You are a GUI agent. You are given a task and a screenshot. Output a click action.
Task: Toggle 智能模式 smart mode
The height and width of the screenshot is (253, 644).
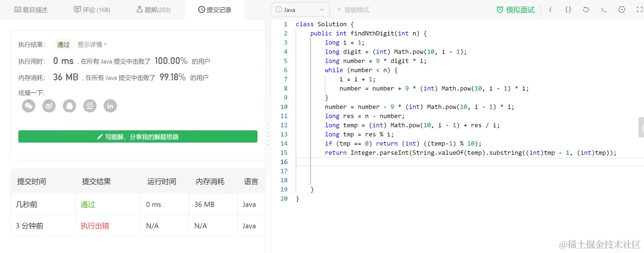[353, 10]
